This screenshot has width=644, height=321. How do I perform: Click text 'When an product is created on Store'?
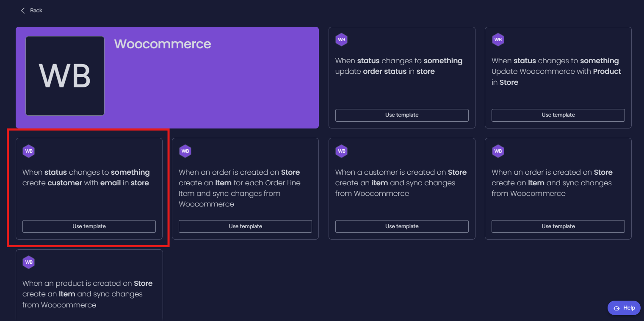click(x=87, y=283)
